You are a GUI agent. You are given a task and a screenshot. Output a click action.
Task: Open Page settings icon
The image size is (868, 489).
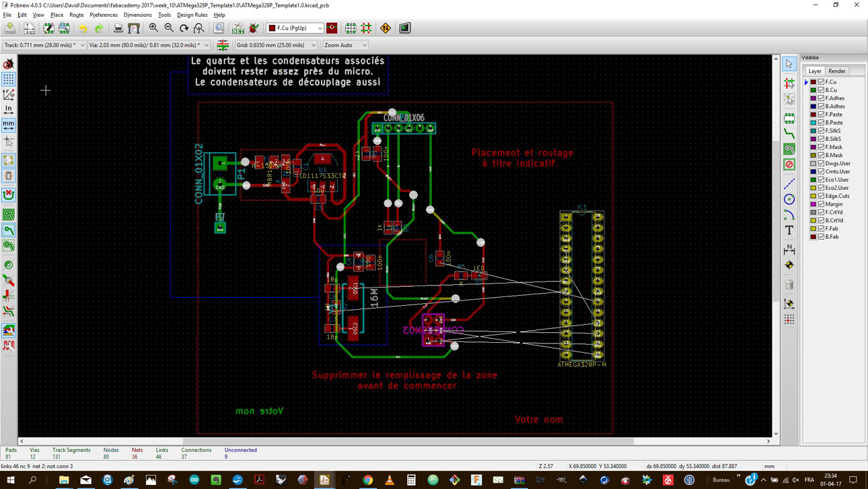(x=30, y=28)
